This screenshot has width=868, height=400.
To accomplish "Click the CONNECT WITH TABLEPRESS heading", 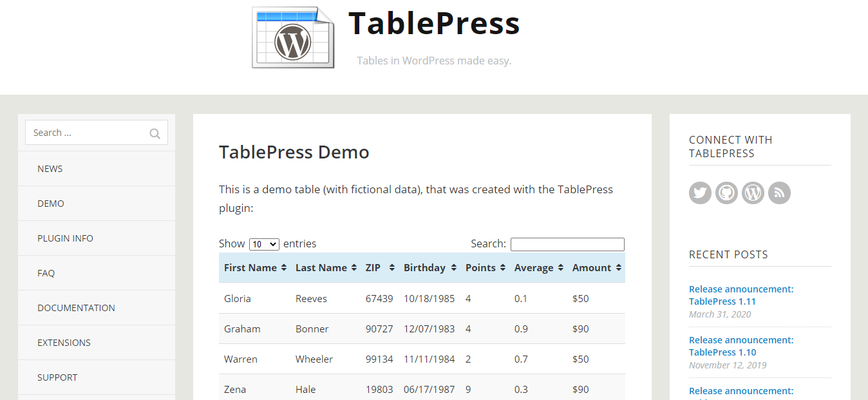I will (731, 147).
